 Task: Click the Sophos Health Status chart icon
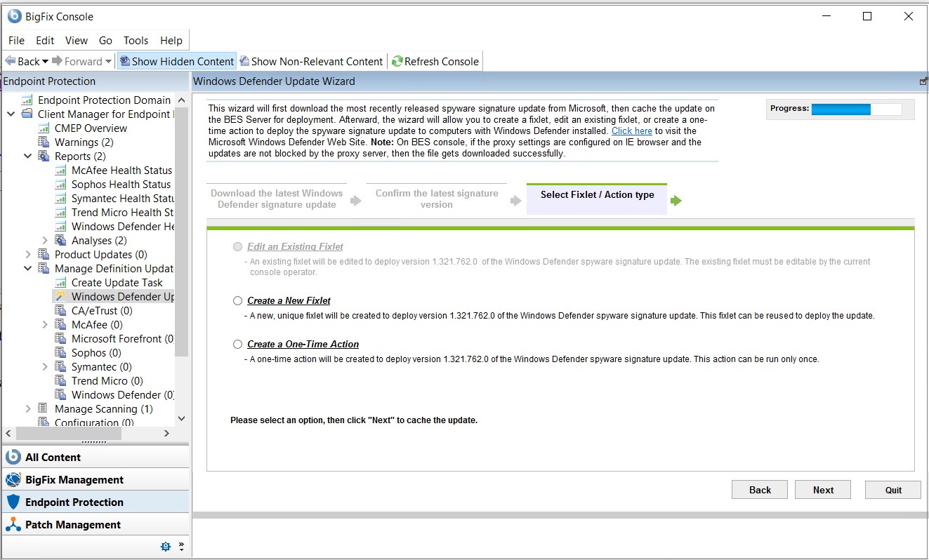tap(60, 185)
